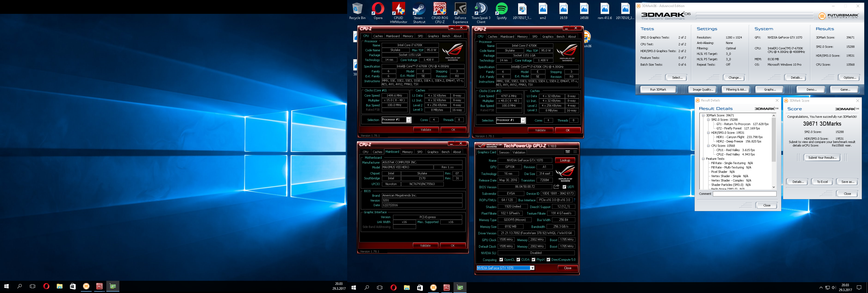Click the GPU-Z BIOS share export icon
Image resolution: width=868 pixels, height=293 pixels.
pos(556,186)
